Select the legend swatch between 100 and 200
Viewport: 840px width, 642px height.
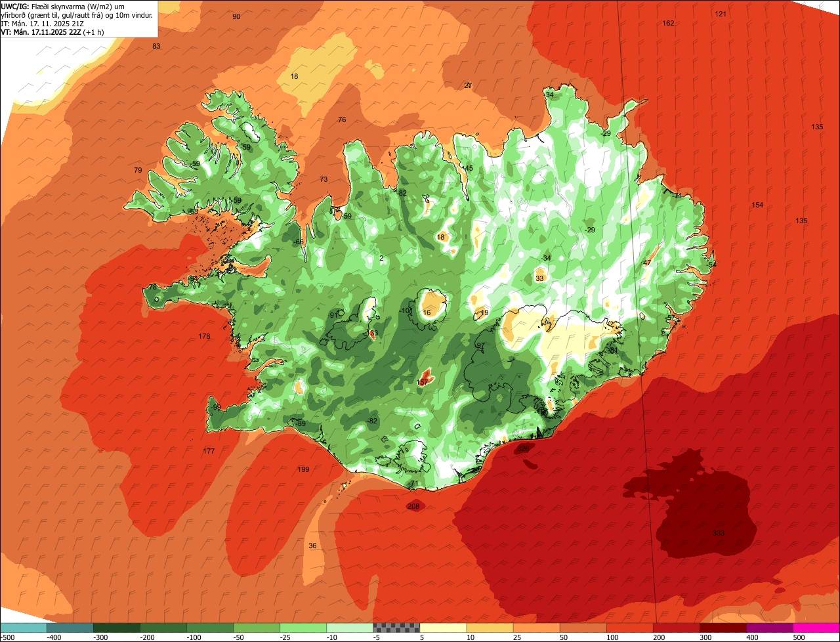click(x=629, y=628)
